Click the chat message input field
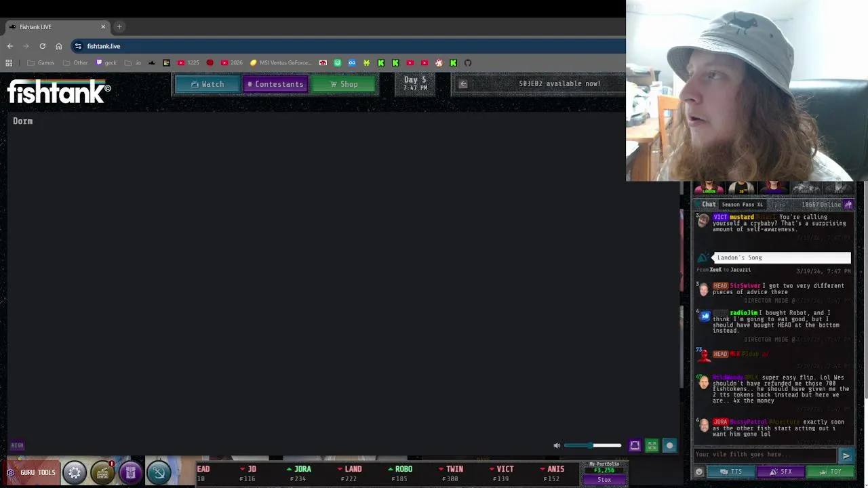The image size is (868, 488). (764, 454)
